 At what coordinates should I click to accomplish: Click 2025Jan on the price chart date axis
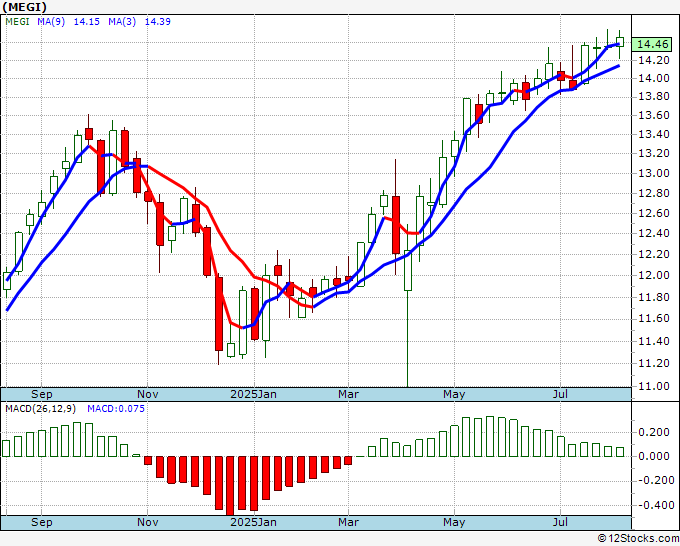pyautogui.click(x=253, y=394)
